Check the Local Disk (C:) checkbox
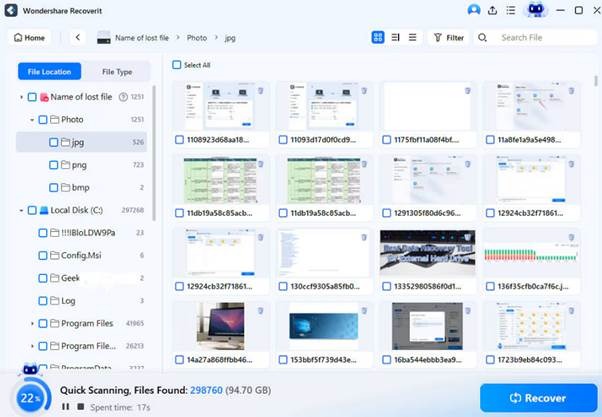The height and width of the screenshot is (417, 602). 32,210
